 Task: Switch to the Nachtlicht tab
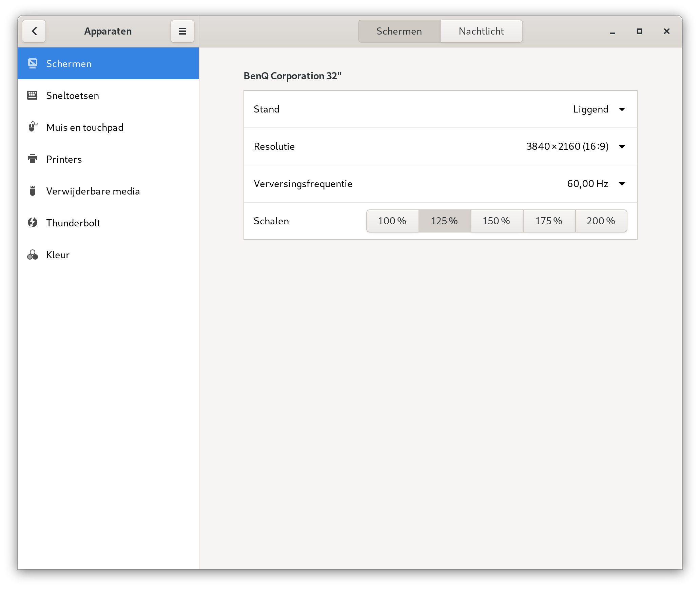pos(481,31)
